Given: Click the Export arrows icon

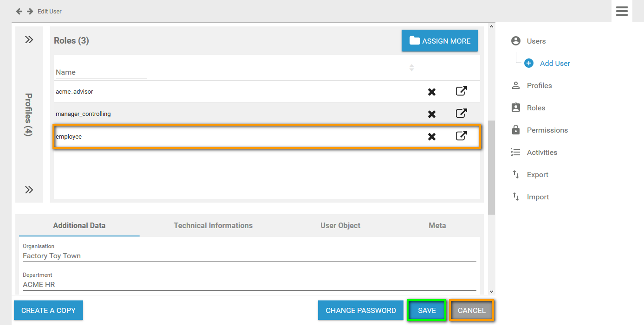Looking at the screenshot, I should 515,174.
